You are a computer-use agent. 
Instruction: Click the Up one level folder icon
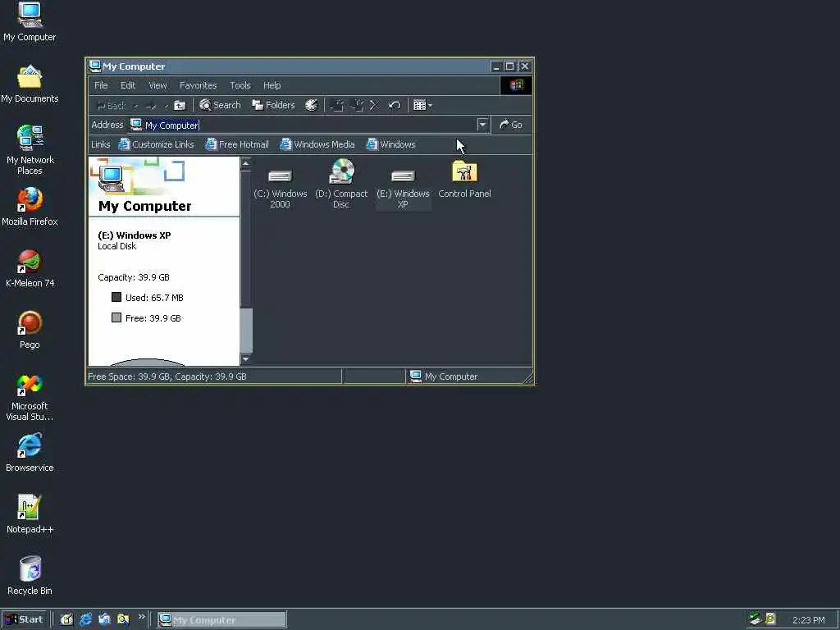point(180,106)
